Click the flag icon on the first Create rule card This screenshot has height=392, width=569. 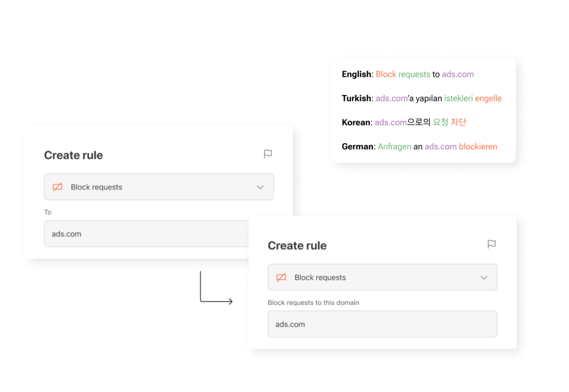(268, 154)
